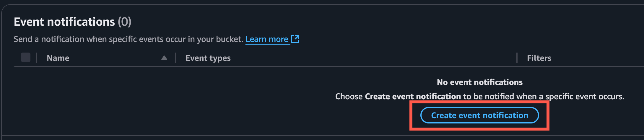Image resolution: width=644 pixels, height=140 pixels.
Task: Click the Event notifications section heading
Action: 64,22
